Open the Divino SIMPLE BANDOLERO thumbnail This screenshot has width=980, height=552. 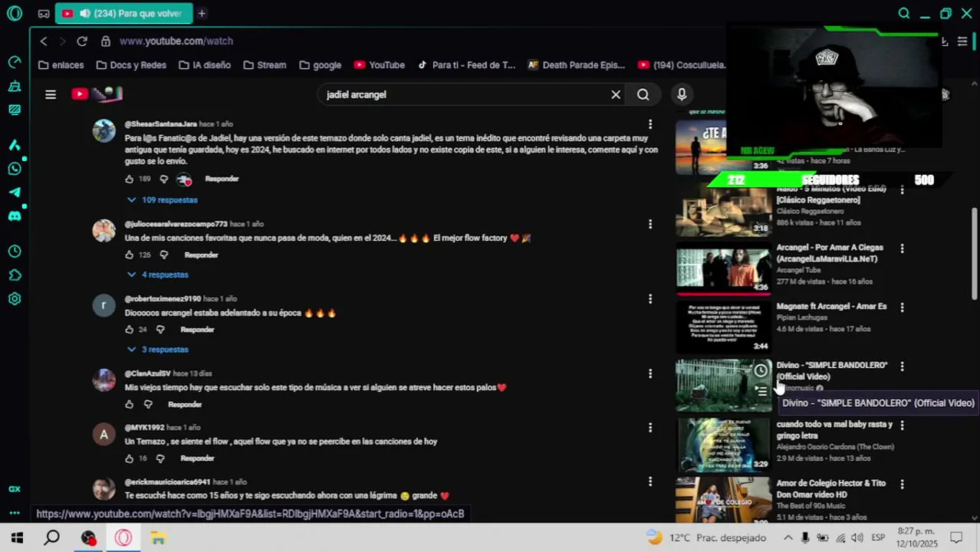723,386
